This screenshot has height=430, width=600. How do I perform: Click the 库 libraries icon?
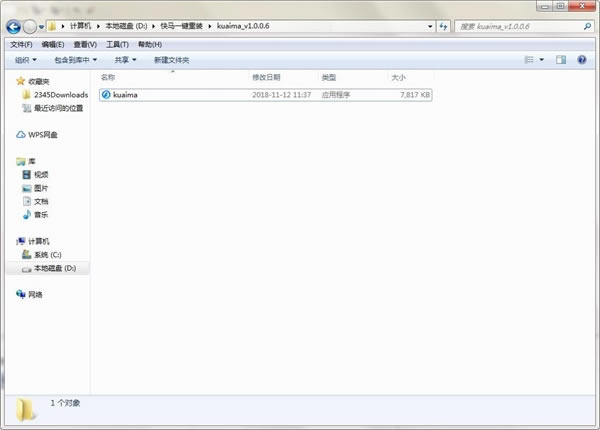coord(21,161)
